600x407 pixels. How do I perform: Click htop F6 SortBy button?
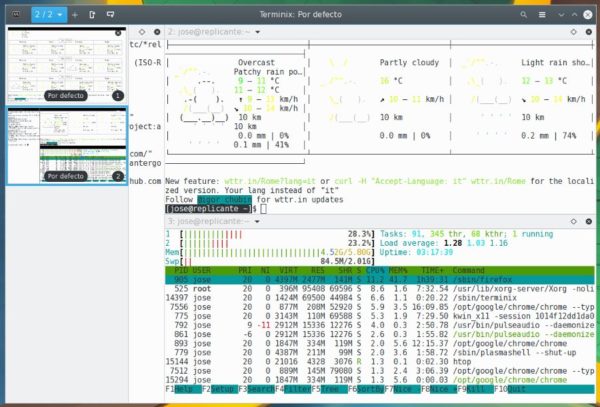pyautogui.click(x=366, y=389)
